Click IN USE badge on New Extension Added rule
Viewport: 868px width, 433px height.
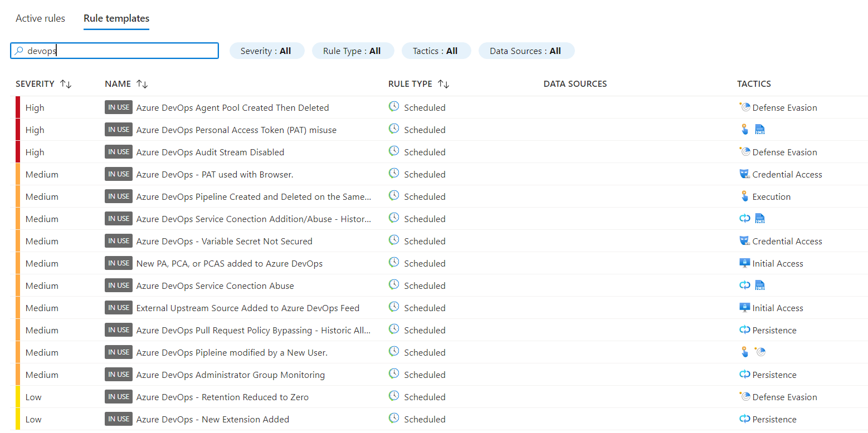(x=119, y=419)
